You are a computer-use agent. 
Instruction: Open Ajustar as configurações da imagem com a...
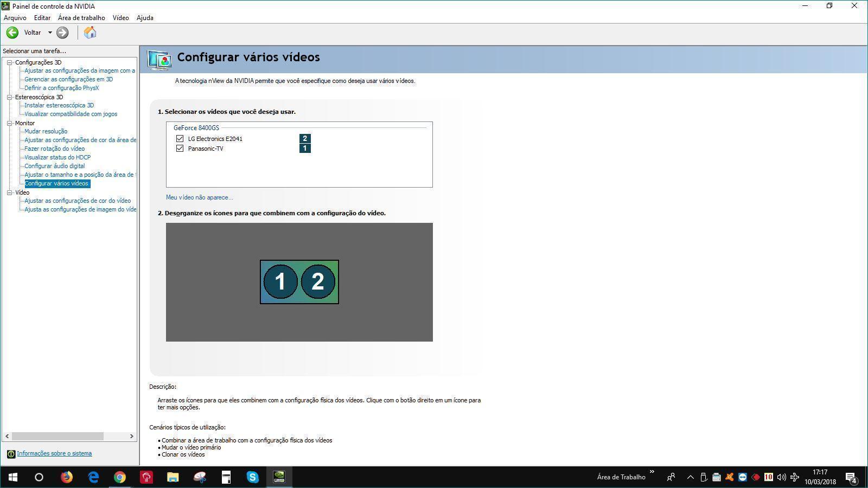click(x=79, y=70)
